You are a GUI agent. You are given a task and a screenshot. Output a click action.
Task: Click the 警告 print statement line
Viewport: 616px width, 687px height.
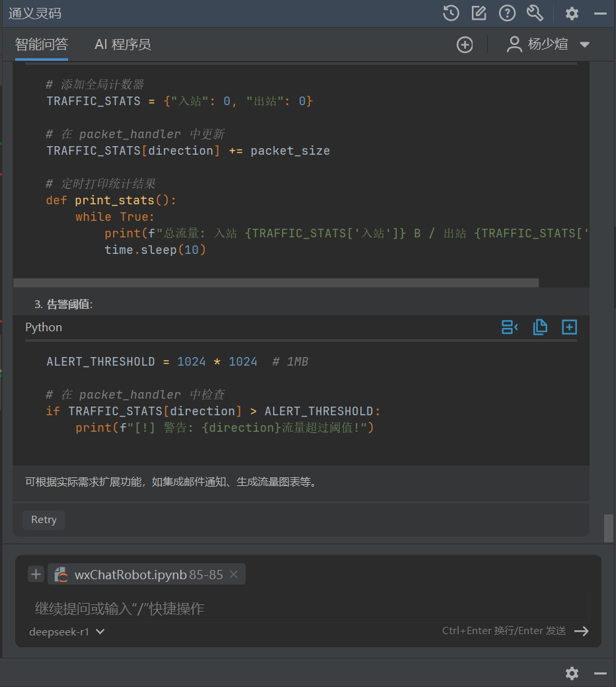[x=225, y=428]
